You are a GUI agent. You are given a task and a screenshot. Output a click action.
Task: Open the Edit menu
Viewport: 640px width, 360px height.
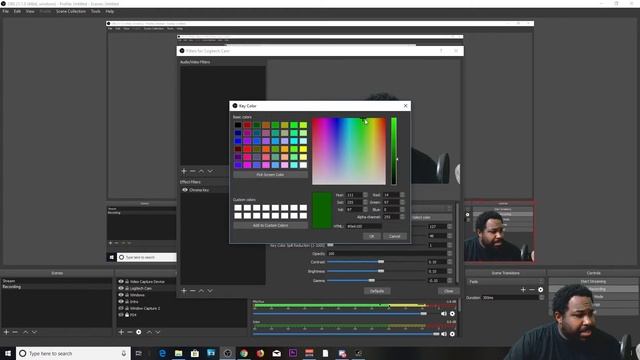click(17, 11)
